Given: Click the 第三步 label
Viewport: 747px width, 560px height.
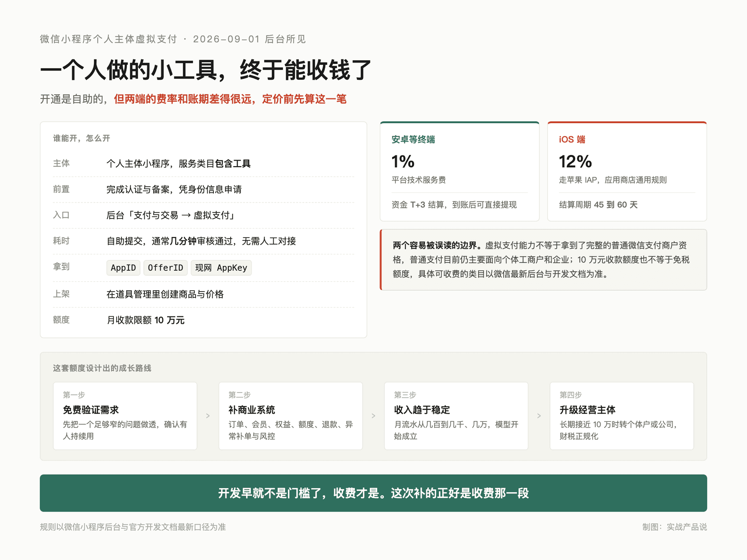Looking at the screenshot, I should pyautogui.click(x=405, y=395).
